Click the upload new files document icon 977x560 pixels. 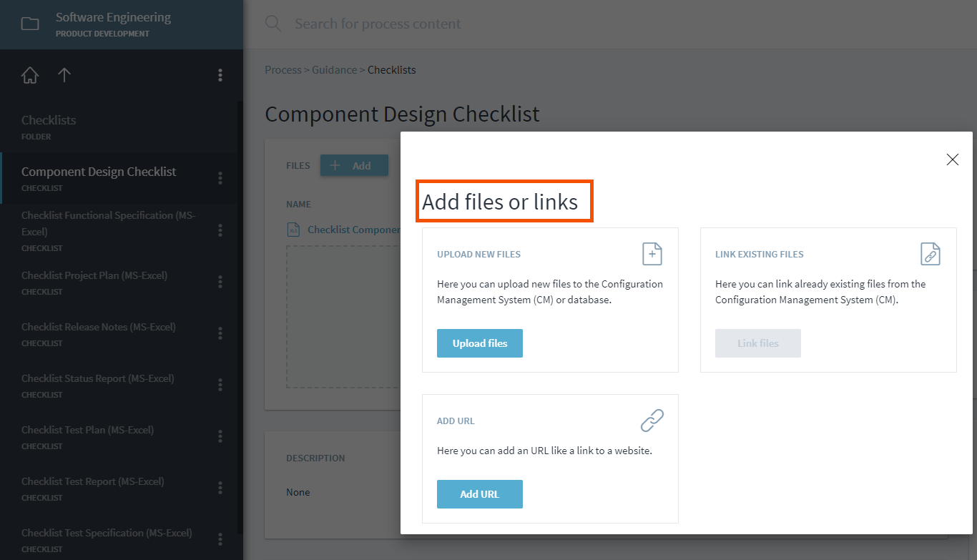[x=652, y=254]
